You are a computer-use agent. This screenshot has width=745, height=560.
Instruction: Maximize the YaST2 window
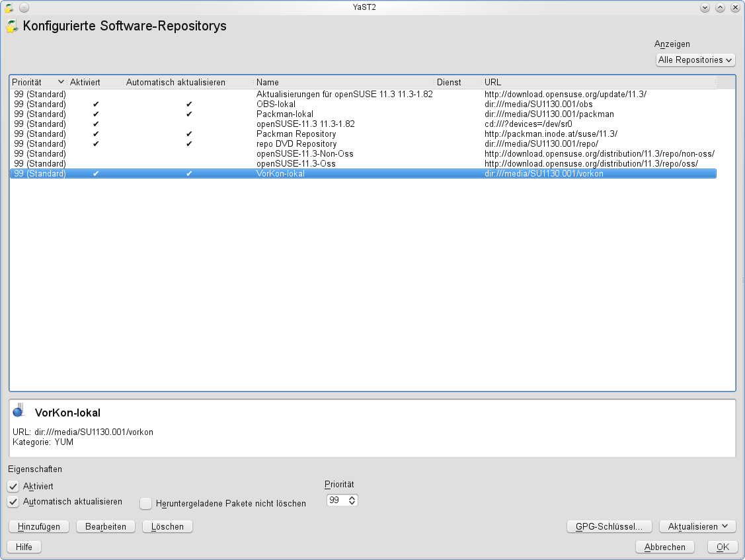tap(721, 8)
